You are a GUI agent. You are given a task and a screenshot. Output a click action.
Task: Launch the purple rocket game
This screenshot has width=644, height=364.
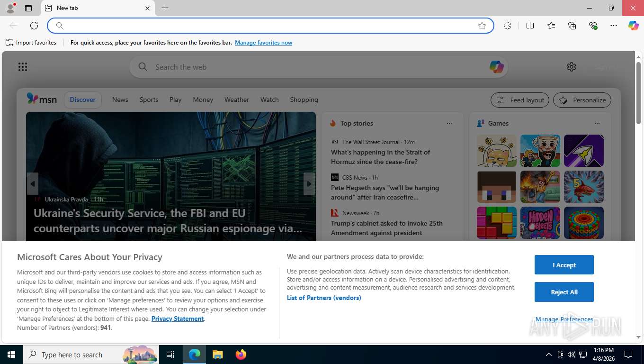[x=584, y=151]
